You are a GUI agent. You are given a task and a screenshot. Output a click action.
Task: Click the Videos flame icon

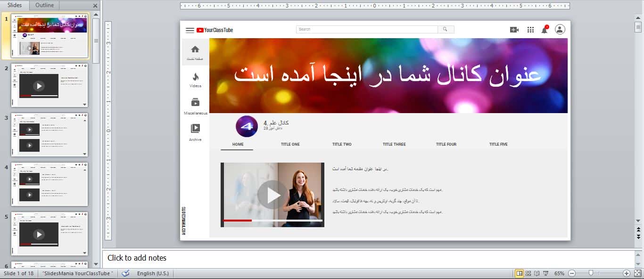(195, 76)
